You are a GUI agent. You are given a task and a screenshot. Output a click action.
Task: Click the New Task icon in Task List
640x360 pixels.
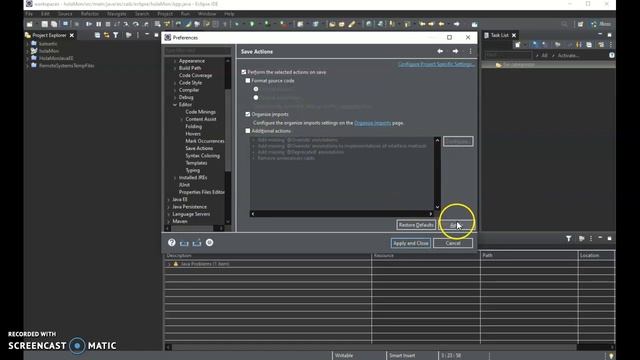click(x=518, y=44)
